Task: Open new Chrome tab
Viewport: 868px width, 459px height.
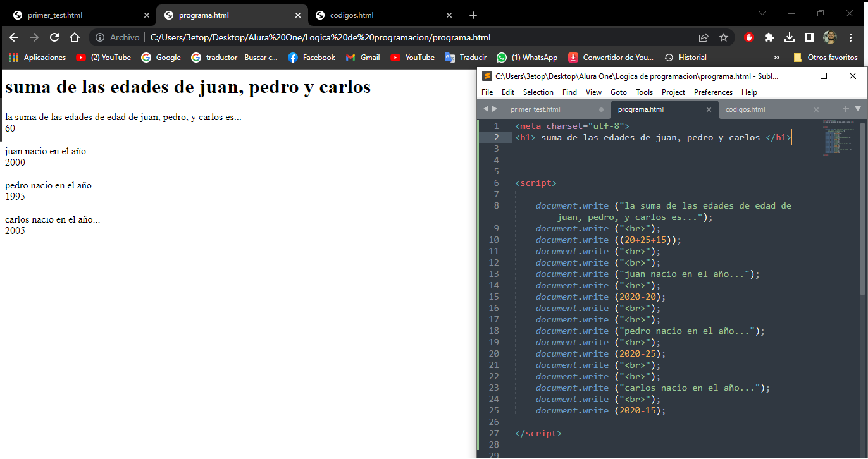Action: [x=473, y=15]
